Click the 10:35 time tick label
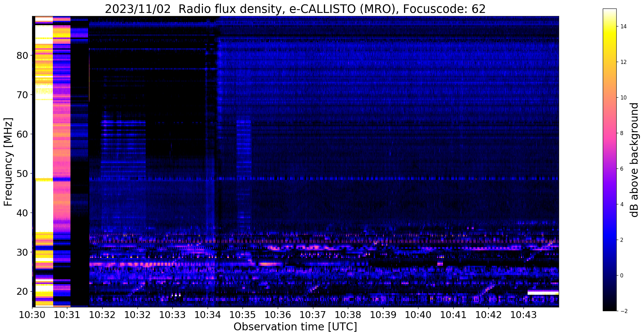 (243, 314)
